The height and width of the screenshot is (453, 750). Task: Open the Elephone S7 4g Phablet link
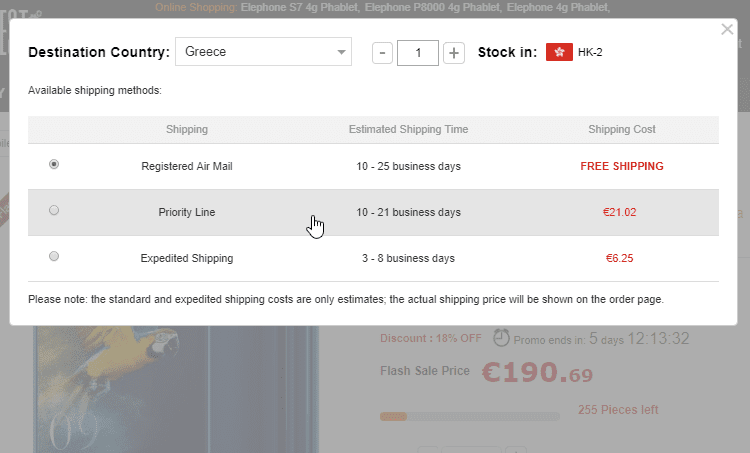tap(298, 8)
